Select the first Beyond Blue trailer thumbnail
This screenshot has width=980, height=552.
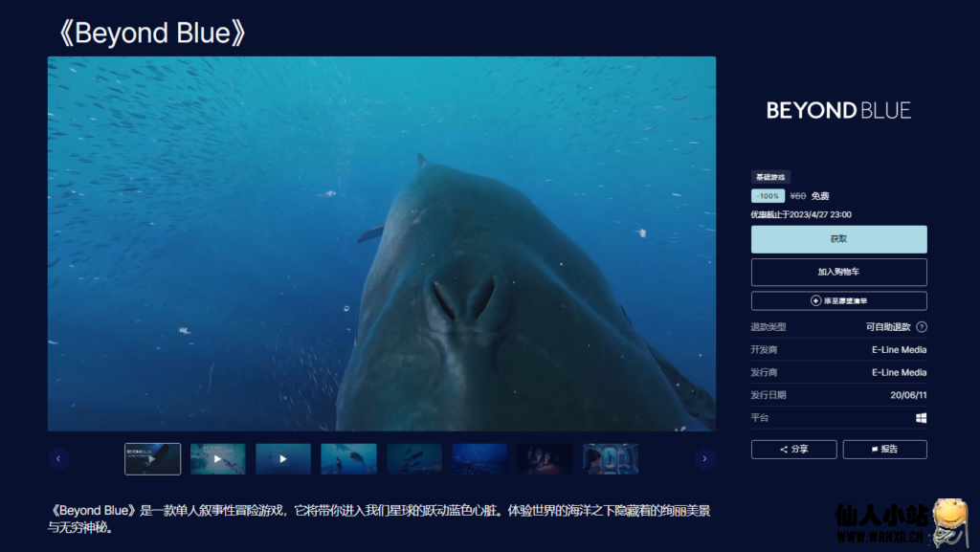point(153,459)
